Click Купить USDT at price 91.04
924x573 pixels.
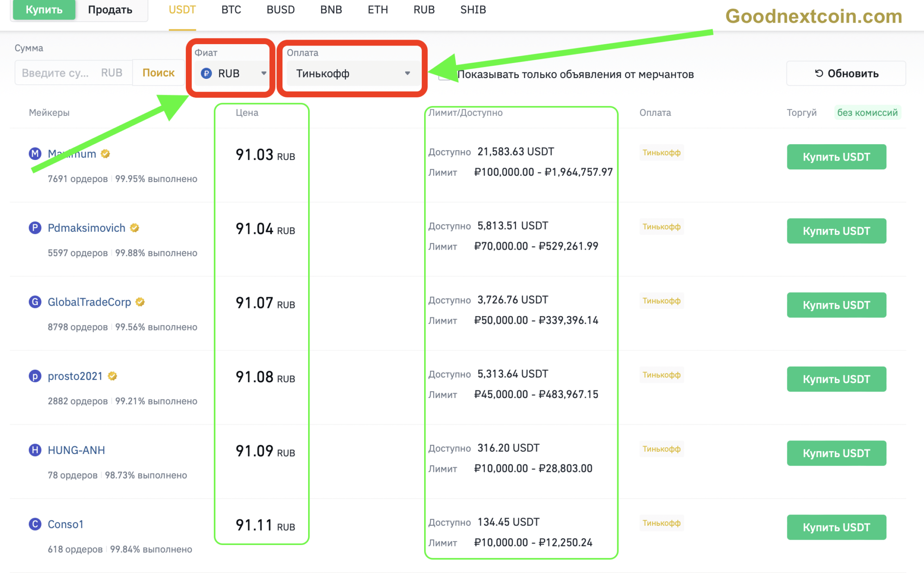click(836, 231)
